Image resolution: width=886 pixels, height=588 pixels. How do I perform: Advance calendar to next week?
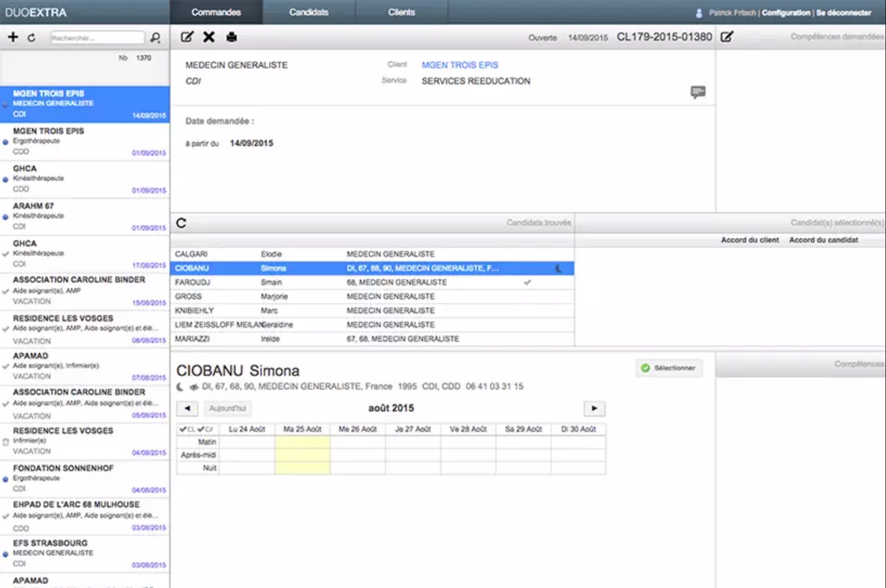(594, 408)
